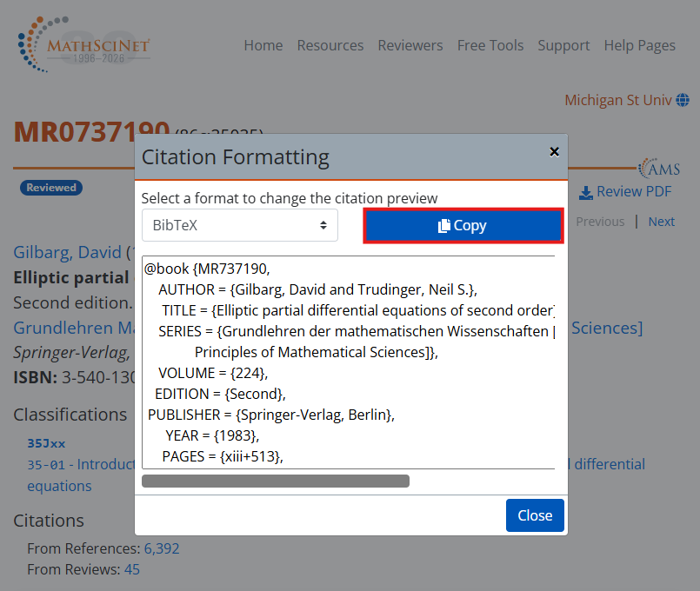
Task: Open author Gilbarg, David link
Action: [x=67, y=252]
